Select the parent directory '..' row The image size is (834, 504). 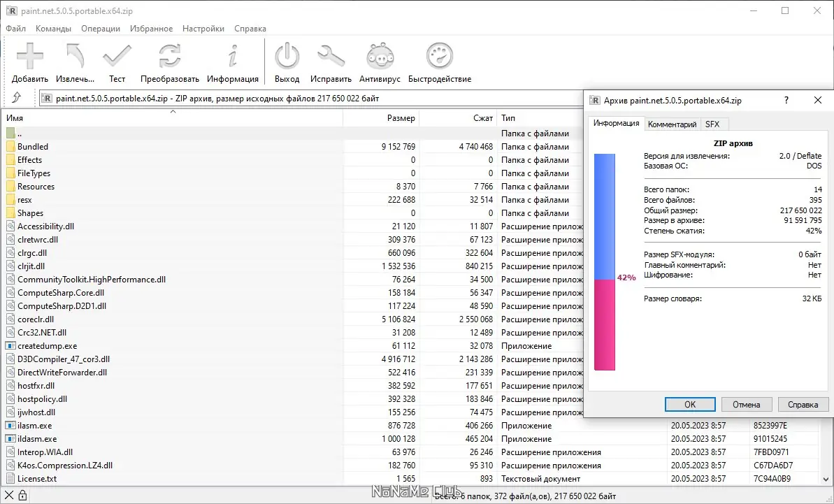coord(293,134)
